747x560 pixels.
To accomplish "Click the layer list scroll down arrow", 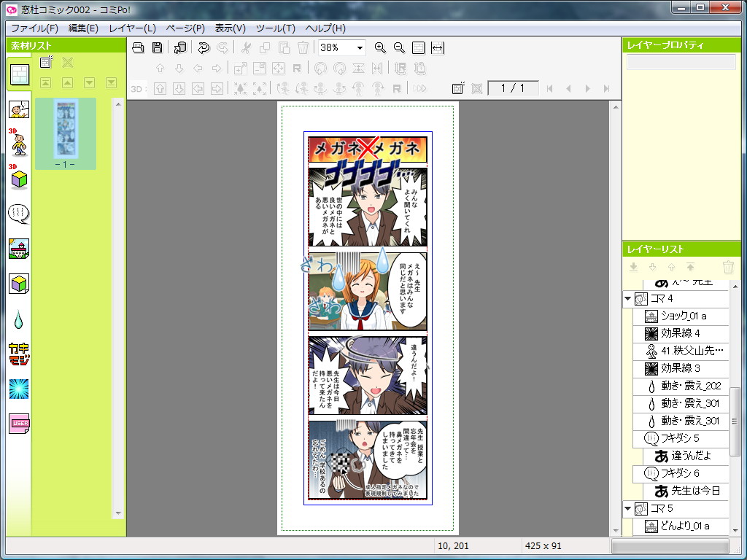I will coord(735,530).
